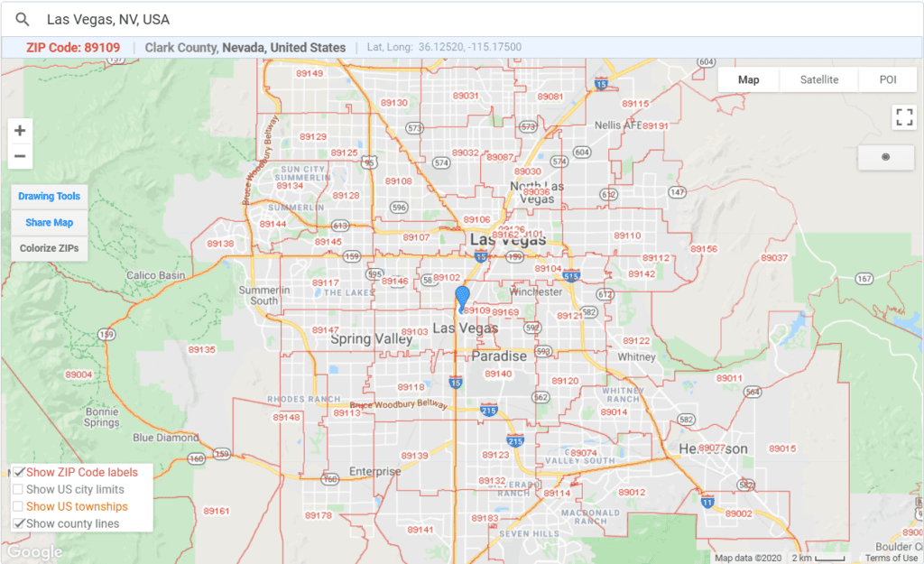Image resolution: width=924 pixels, height=564 pixels.
Task: Disable Show county lines checkbox
Action: [19, 523]
